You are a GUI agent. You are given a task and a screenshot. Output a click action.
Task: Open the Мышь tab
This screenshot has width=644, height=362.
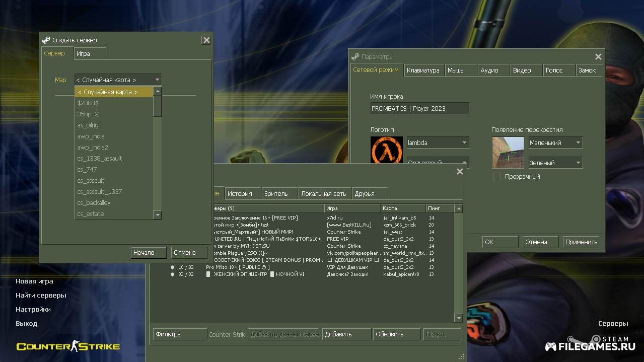(461, 70)
